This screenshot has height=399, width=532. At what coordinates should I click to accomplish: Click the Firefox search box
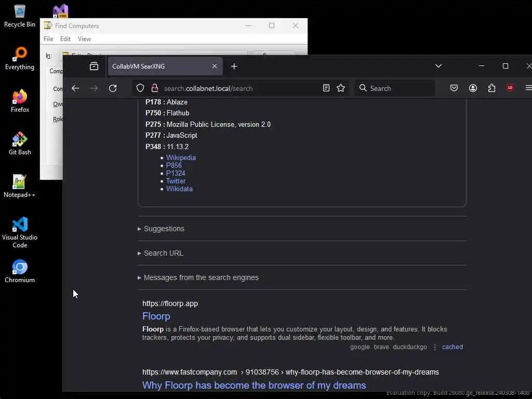(x=395, y=88)
